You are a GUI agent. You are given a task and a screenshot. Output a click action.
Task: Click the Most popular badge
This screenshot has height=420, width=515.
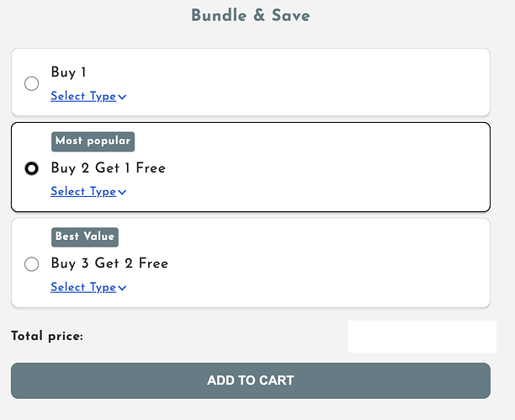[x=93, y=141]
